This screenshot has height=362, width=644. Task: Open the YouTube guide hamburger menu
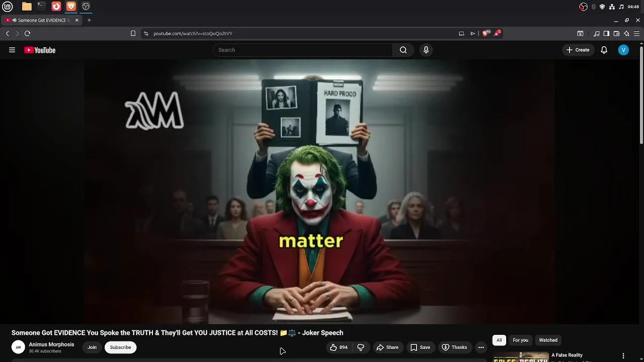12,50
